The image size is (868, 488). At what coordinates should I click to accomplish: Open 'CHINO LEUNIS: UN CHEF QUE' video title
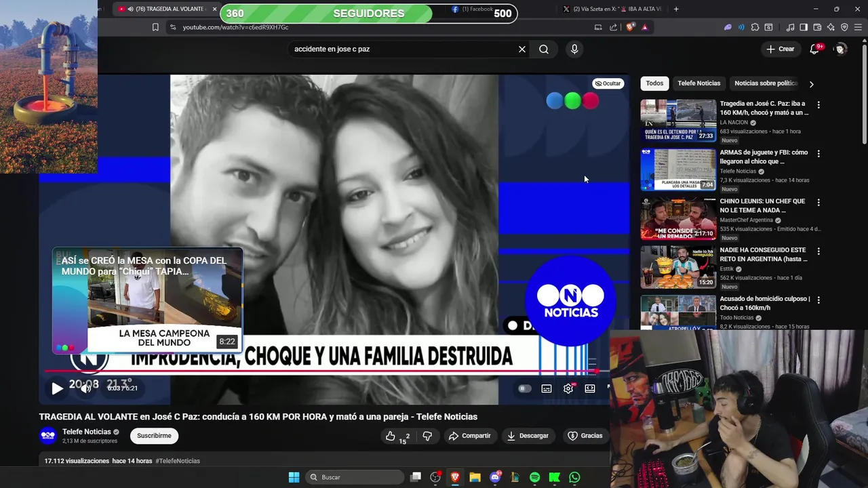point(762,206)
